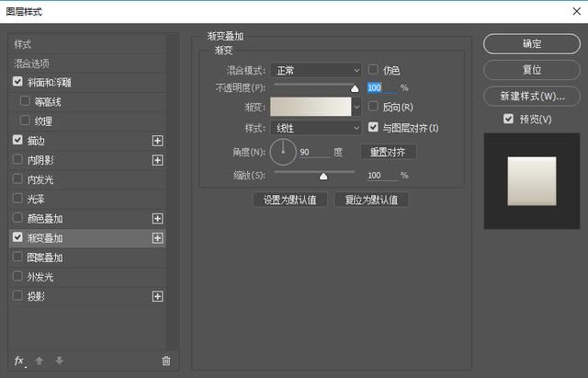The image size is (588, 378).
Task: Select 样式 in the left list
Action: click(87, 44)
